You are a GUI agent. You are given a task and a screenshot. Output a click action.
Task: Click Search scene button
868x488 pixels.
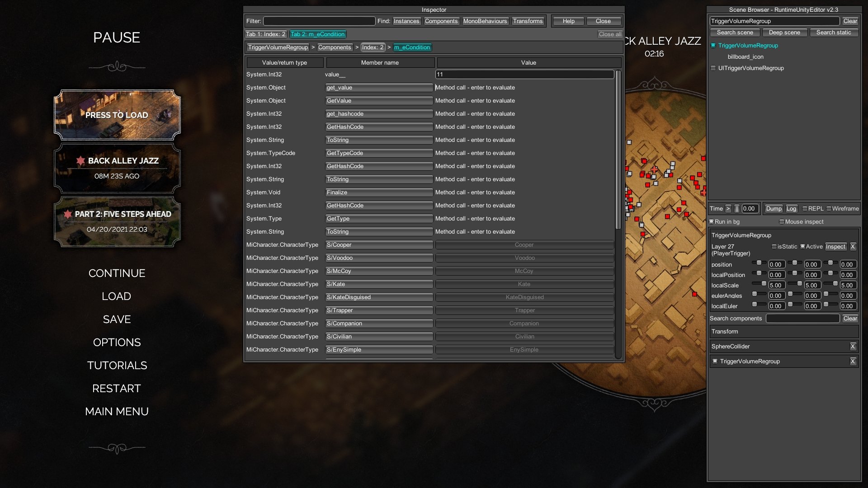click(735, 32)
